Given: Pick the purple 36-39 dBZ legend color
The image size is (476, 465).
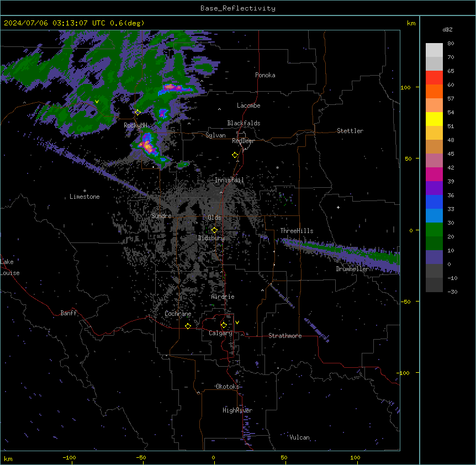Looking at the screenshot, I should coord(434,188).
